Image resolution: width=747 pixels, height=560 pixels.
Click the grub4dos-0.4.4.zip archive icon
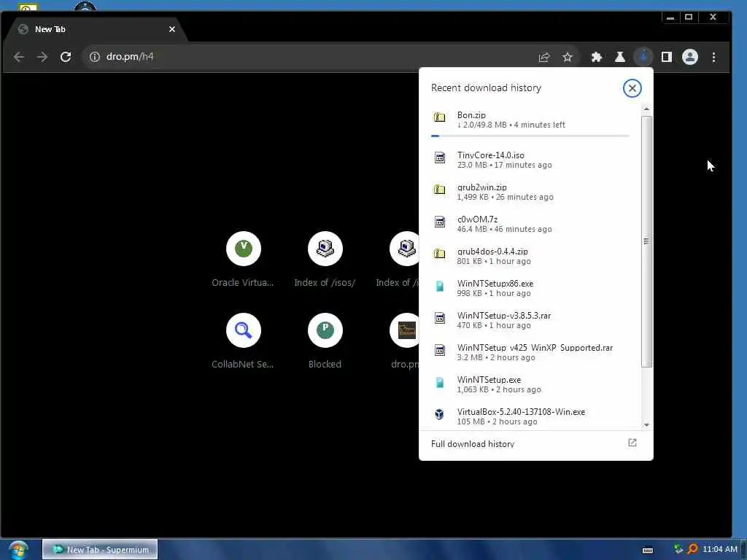coord(439,254)
